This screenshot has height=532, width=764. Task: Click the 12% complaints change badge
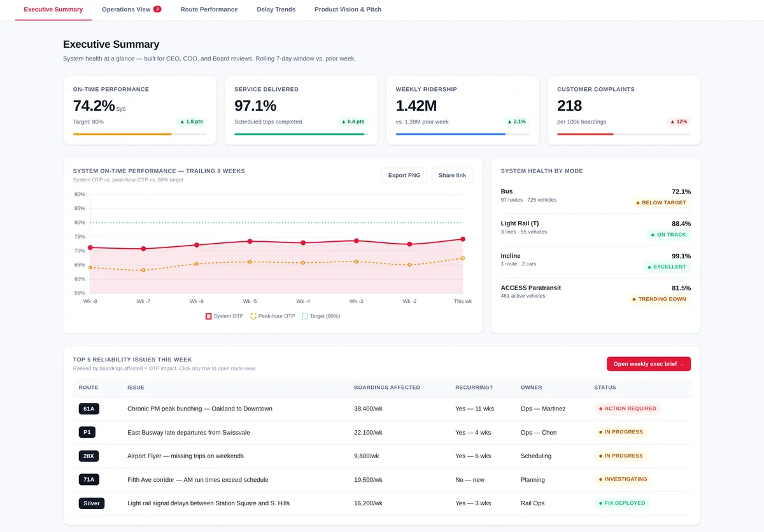[x=678, y=122]
